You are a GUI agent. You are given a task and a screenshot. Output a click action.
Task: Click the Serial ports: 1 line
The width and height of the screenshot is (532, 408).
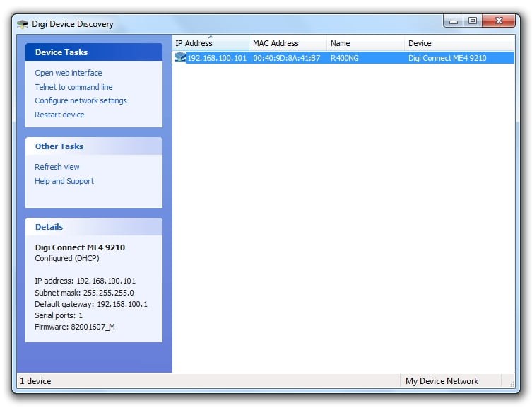[59, 315]
